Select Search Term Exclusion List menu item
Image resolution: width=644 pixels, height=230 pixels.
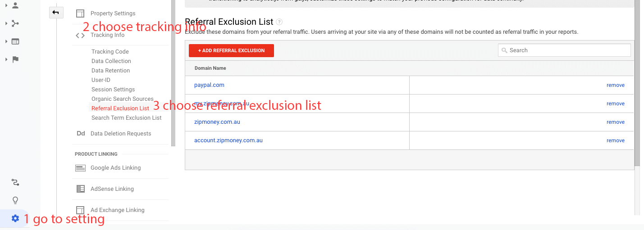point(126,118)
